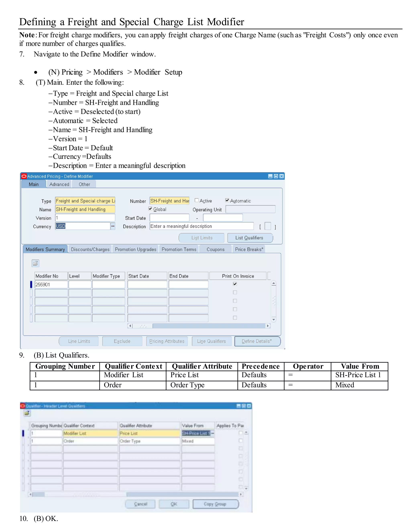The width and height of the screenshot is (411, 532).
Task: Click the Description field with meaningful description
Action: coord(202,226)
